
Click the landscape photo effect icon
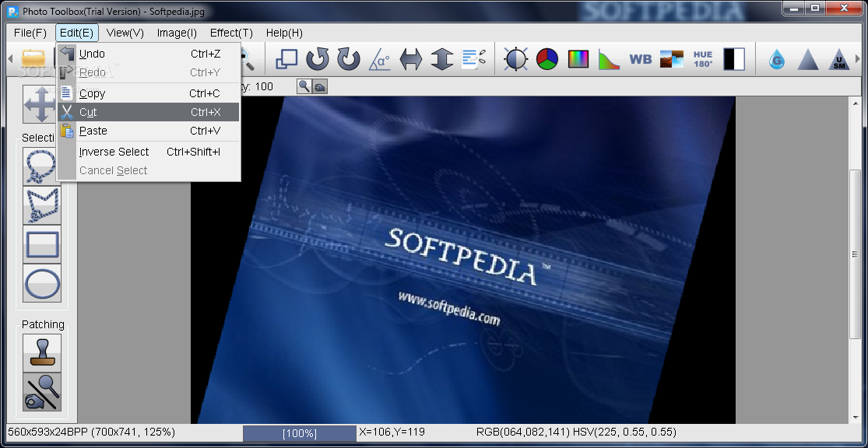[x=672, y=59]
